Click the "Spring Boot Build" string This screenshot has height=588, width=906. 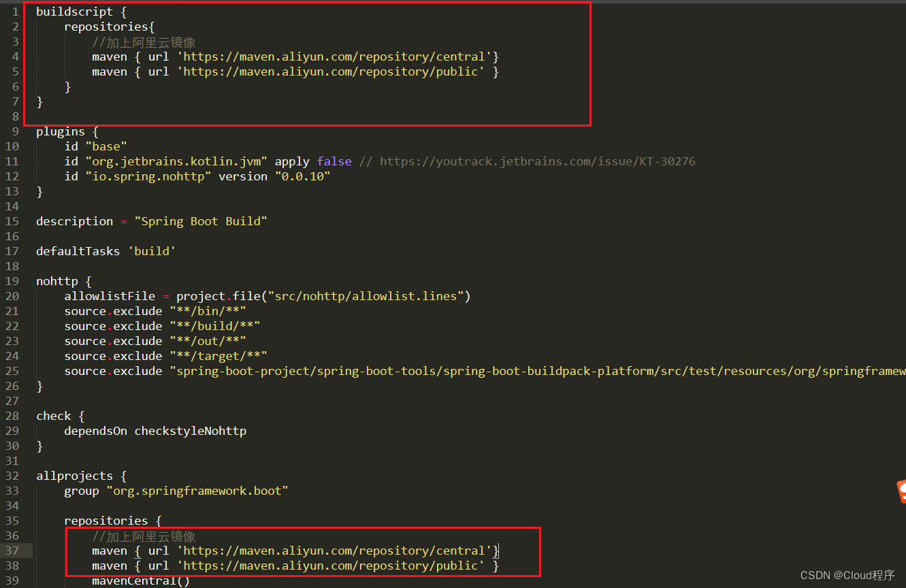coord(201,221)
